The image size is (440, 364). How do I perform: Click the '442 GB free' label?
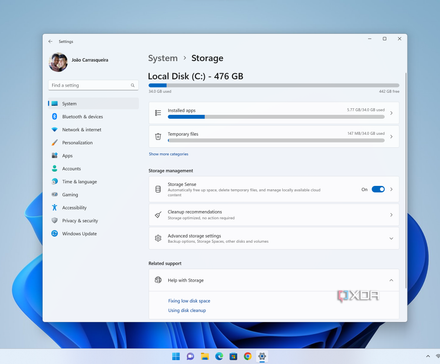point(389,91)
